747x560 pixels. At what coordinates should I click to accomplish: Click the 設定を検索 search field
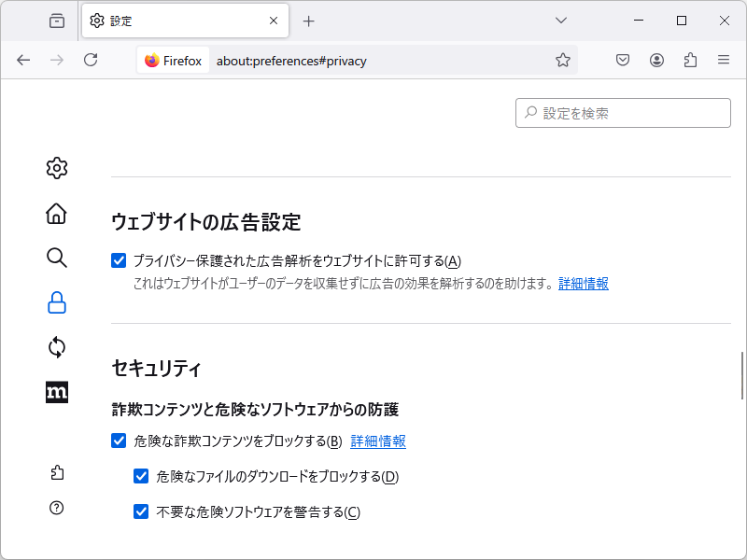[x=623, y=112]
